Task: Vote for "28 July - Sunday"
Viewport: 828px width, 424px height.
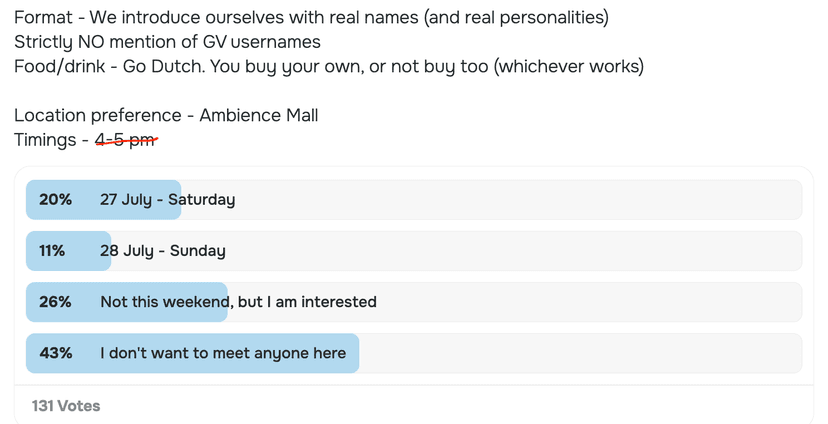Action: (x=162, y=251)
